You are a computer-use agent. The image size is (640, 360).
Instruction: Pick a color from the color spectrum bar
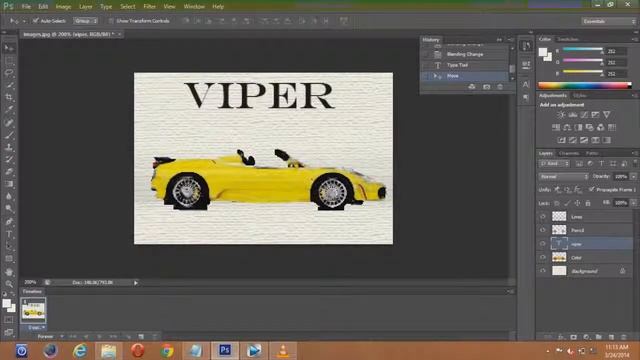(584, 85)
